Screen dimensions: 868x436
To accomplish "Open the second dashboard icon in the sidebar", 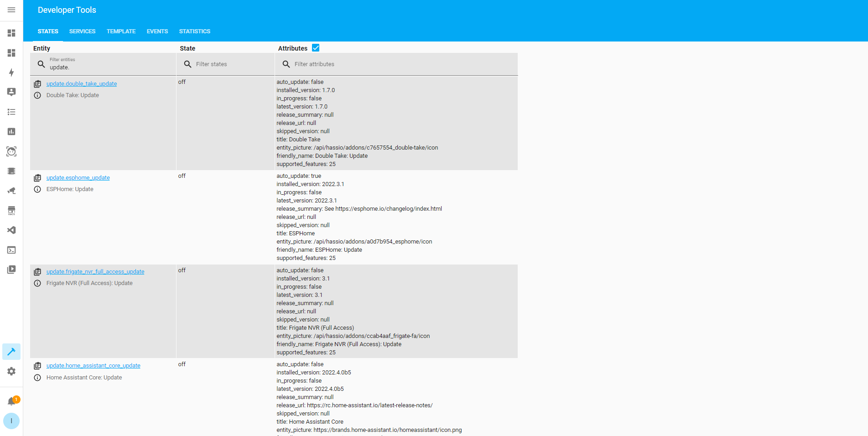I will coord(11,53).
